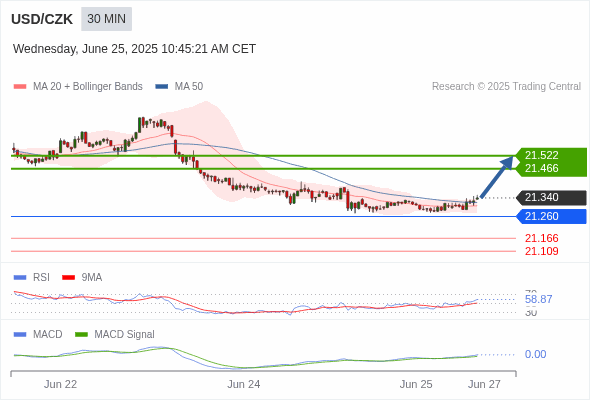The image size is (590, 400).
Task: Click the Jun 24 timeline date label
Action: 243,384
